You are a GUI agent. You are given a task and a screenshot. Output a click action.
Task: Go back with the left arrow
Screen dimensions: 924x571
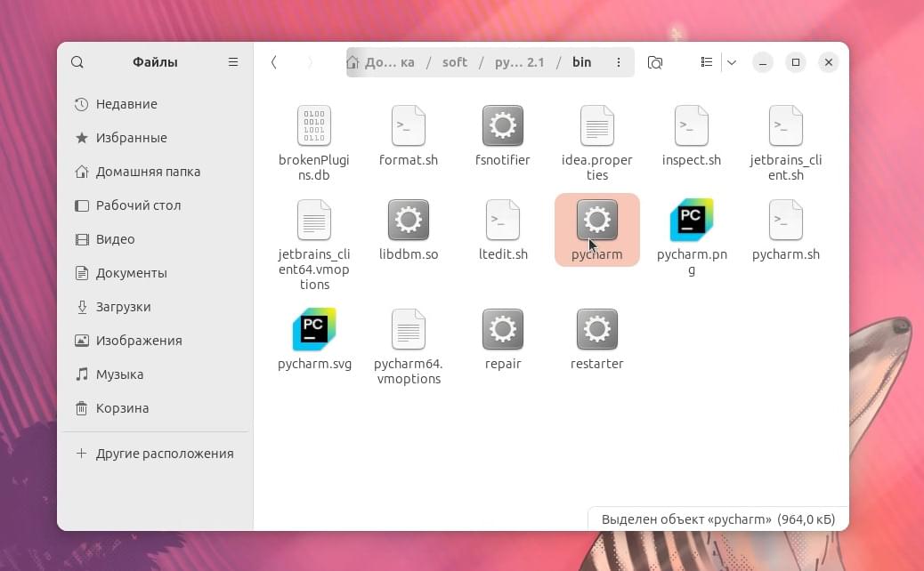coord(274,62)
